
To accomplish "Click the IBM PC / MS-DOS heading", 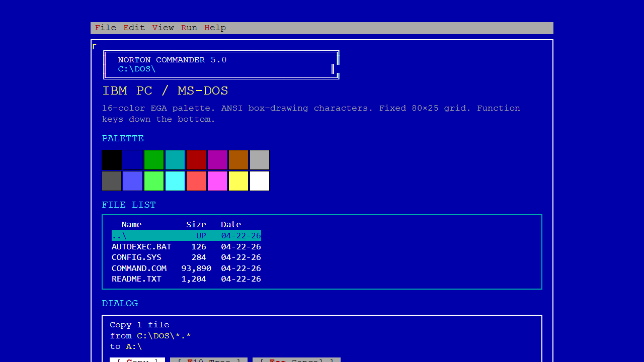I will (x=166, y=91).
